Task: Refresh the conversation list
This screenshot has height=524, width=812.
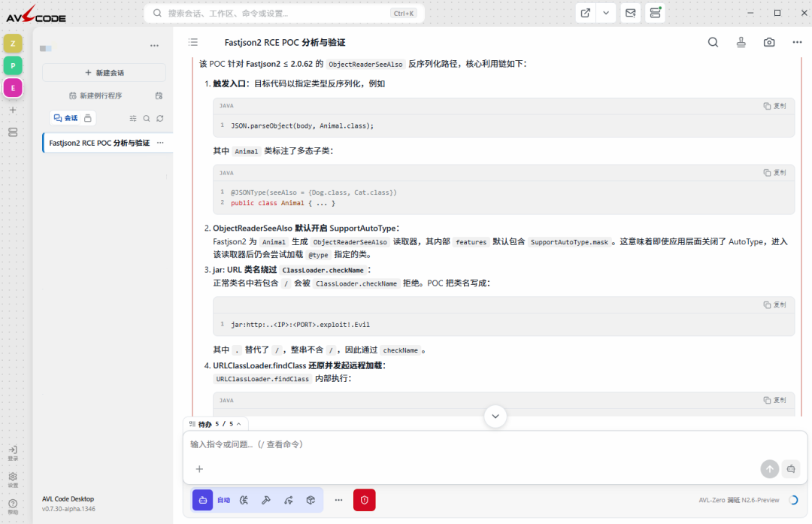Action: [x=160, y=119]
